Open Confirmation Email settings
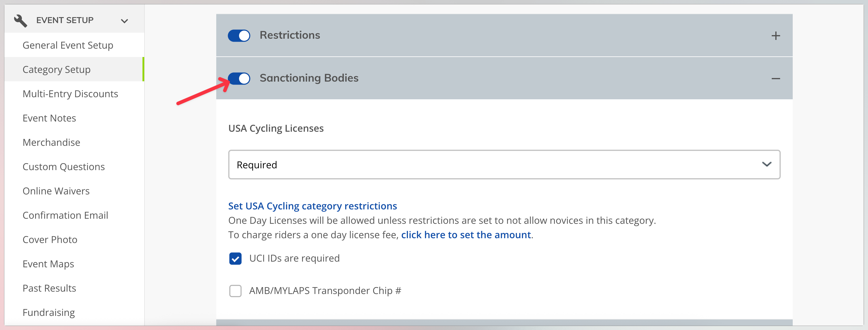The width and height of the screenshot is (868, 330). [65, 215]
